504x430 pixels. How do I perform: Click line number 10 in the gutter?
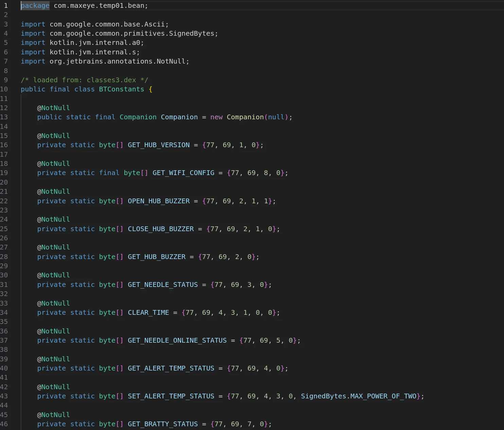point(4,89)
